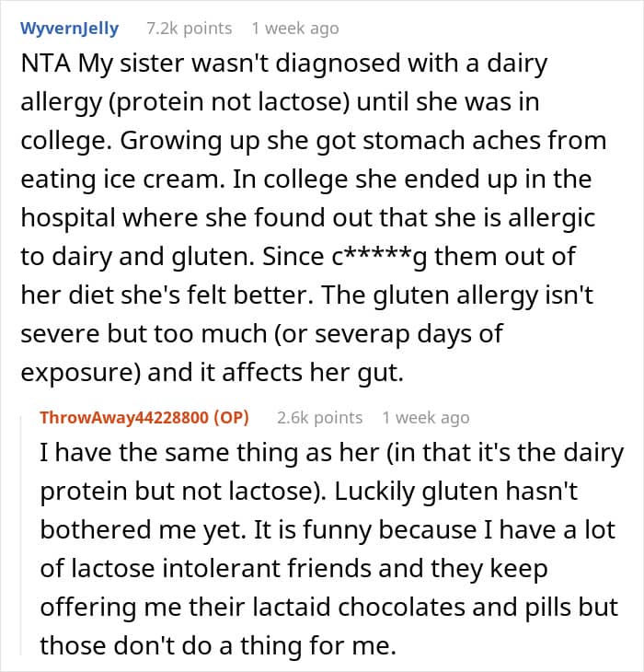Click the phrase '(protein not lactose)'

click(229, 103)
